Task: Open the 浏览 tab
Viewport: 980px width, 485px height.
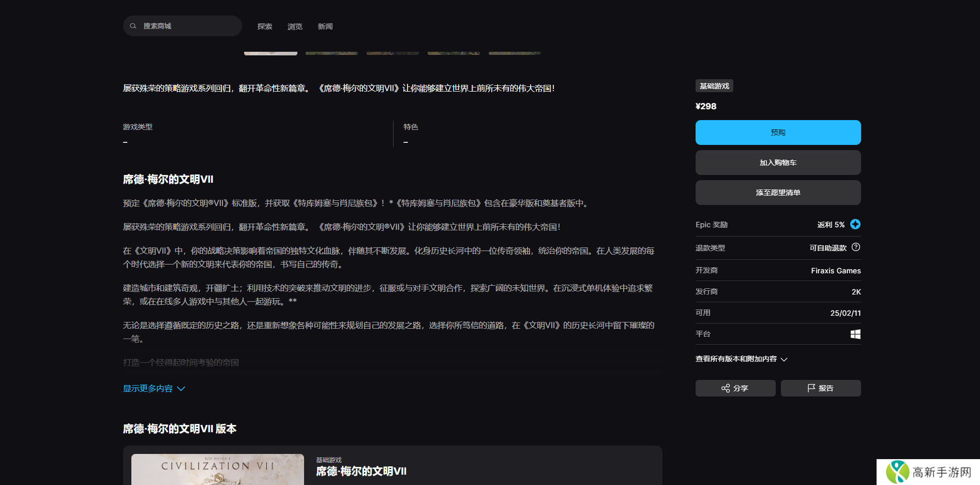Action: click(x=295, y=26)
